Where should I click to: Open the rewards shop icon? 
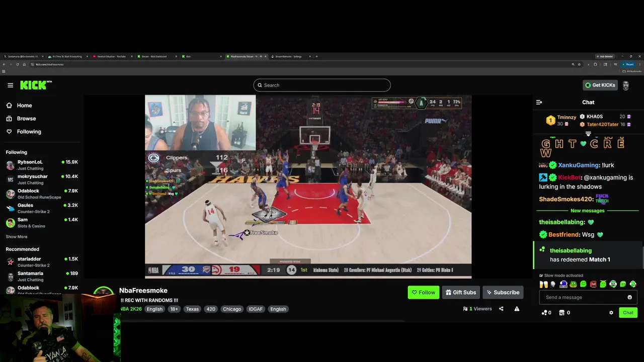[x=562, y=313]
